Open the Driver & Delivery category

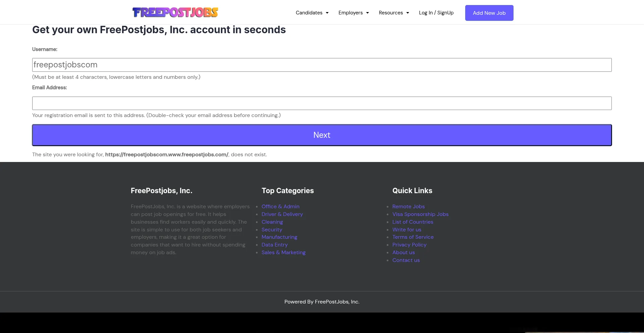[x=282, y=214]
